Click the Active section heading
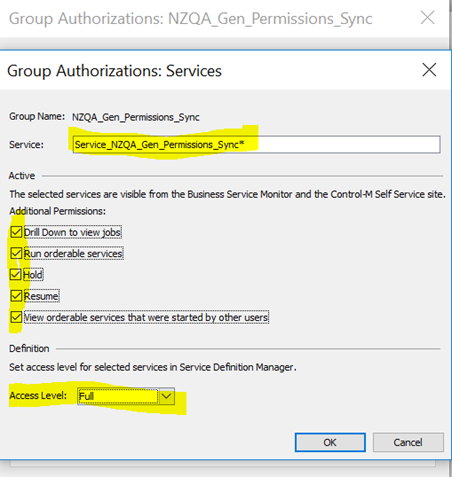The height and width of the screenshot is (477, 452). [22, 176]
